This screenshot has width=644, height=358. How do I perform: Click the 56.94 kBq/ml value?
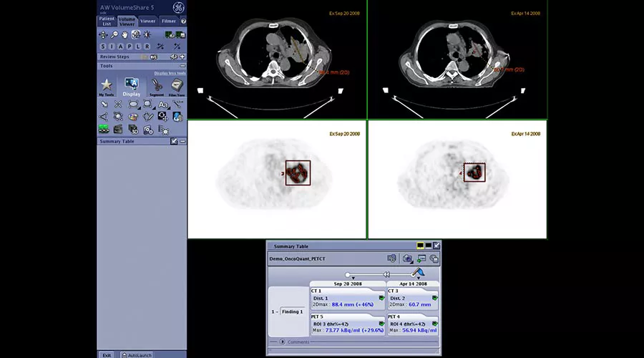419,331
